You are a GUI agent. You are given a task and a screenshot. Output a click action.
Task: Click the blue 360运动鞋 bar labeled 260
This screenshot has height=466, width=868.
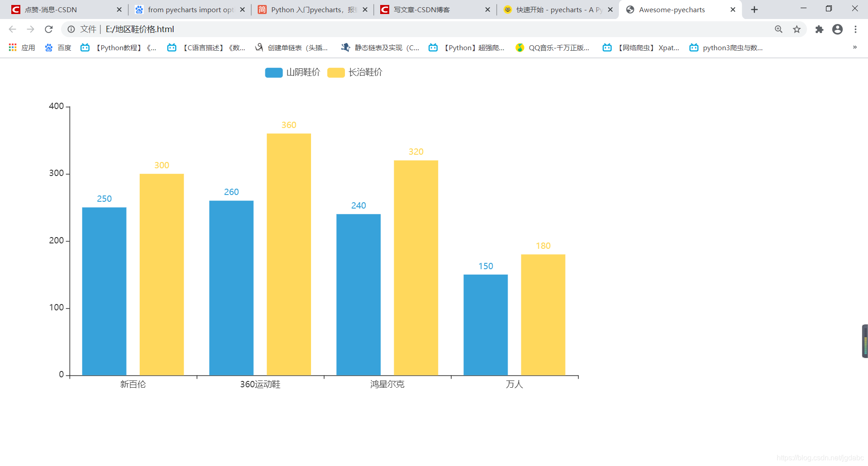(231, 288)
